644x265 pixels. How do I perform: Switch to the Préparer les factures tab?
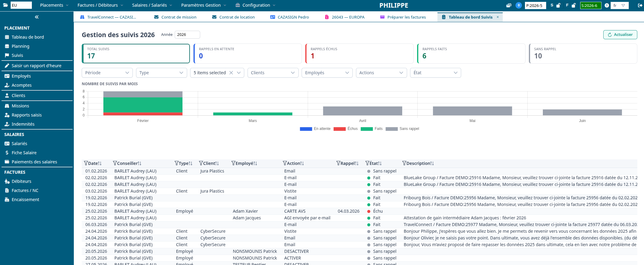[403, 17]
